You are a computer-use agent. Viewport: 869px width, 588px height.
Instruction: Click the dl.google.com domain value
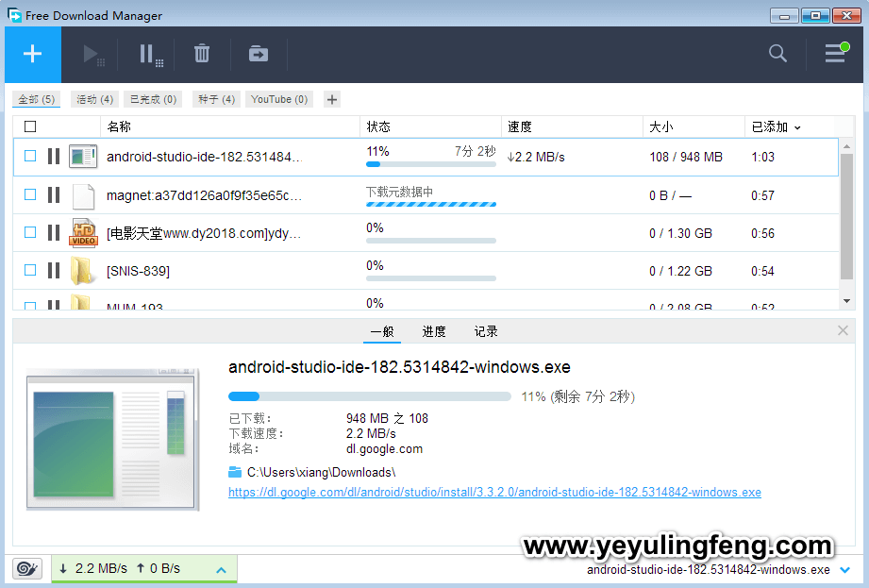[x=384, y=449]
